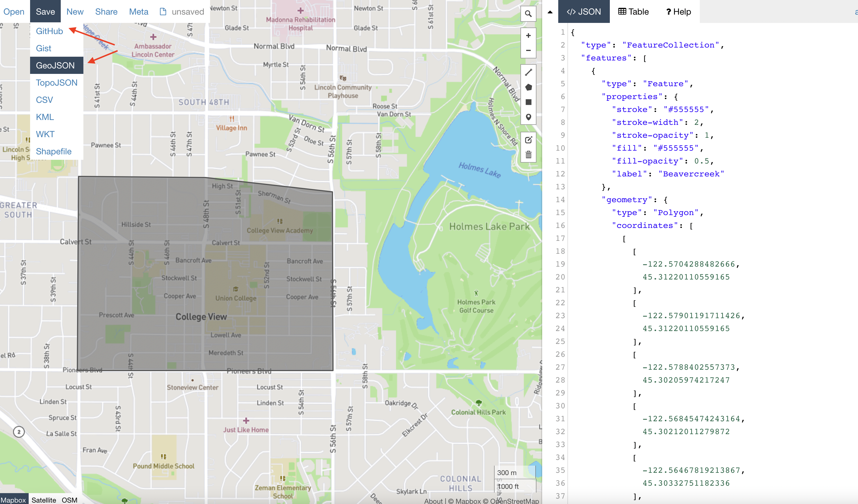Open the New menu item
Screen dimensions: 858x504
coord(75,11)
